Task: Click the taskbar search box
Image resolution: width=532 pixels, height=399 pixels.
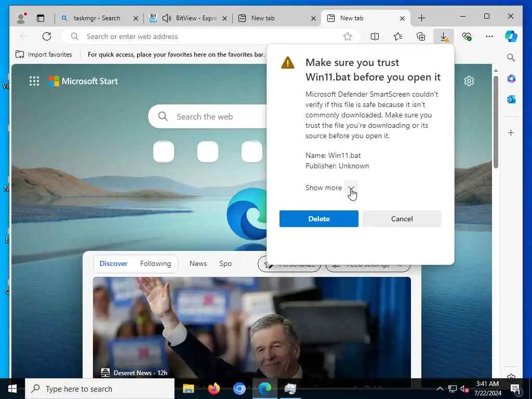Action: coord(100,389)
